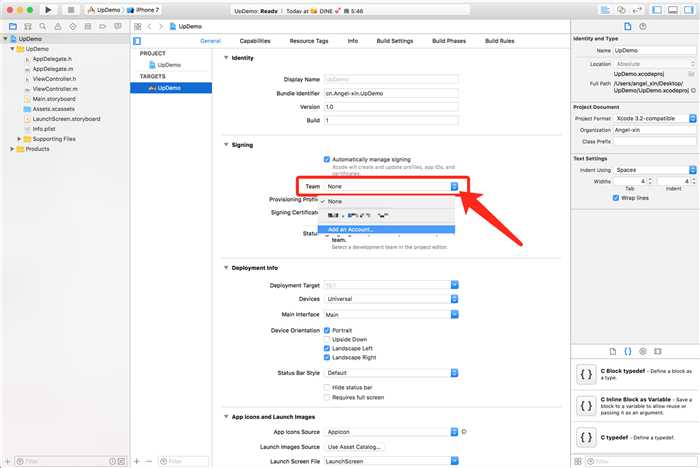Click Use Asset Catalog button
This screenshot has height=468, width=700.
[x=354, y=447]
